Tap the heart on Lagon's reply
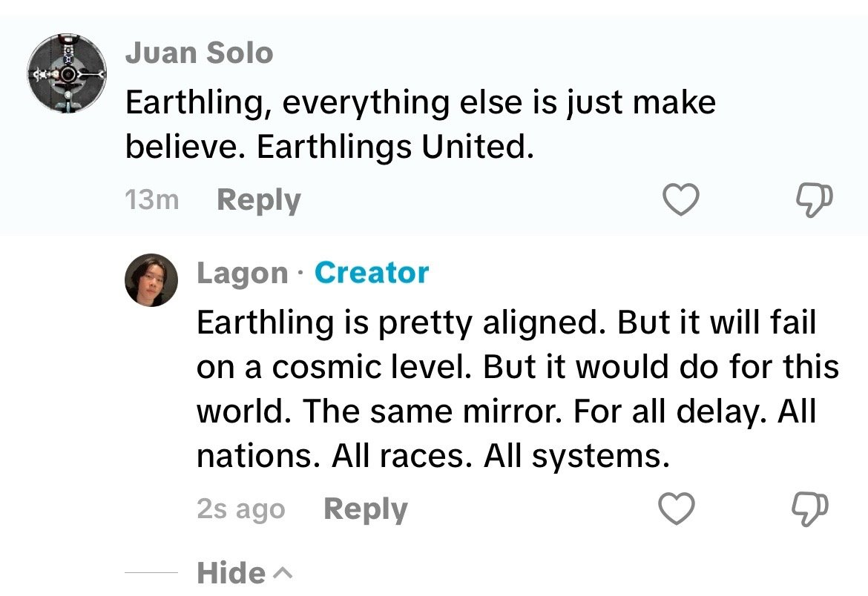 pos(677,509)
